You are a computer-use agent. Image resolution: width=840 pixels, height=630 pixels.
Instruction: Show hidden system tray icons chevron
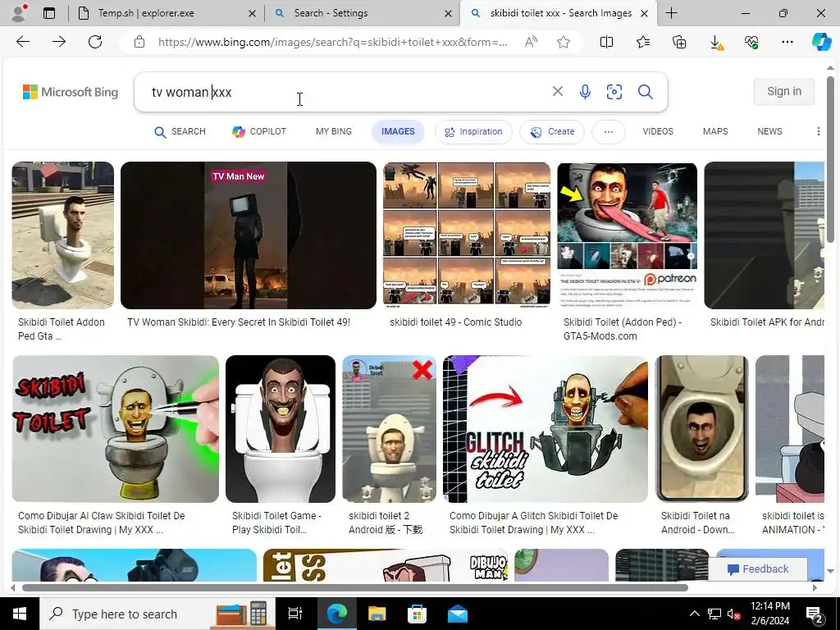694,614
